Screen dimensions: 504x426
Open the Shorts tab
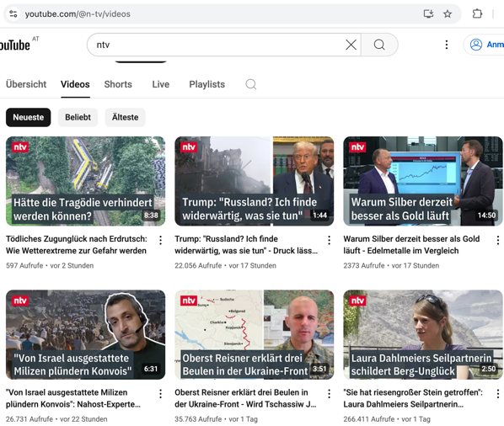(118, 84)
